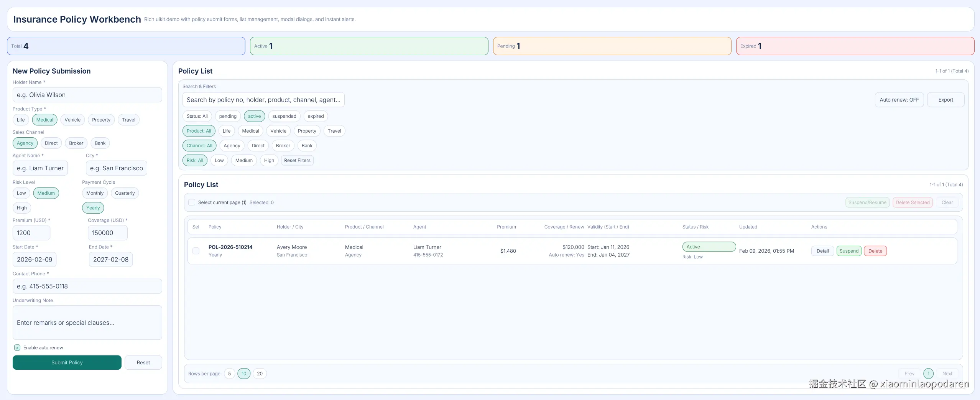Image resolution: width=980 pixels, height=400 pixels.
Task: Select Agency under Sales Channel in the form
Action: [25, 143]
